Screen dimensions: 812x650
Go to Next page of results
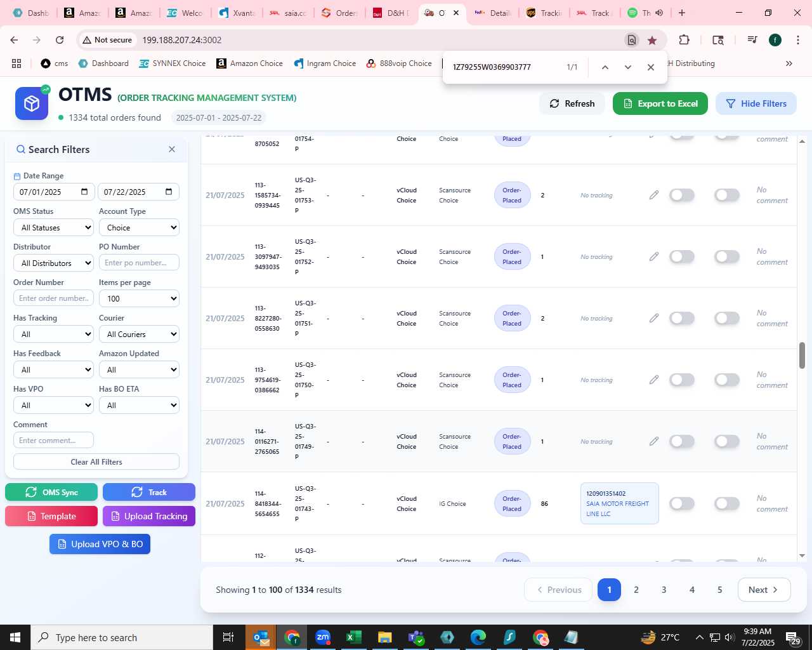tap(764, 590)
